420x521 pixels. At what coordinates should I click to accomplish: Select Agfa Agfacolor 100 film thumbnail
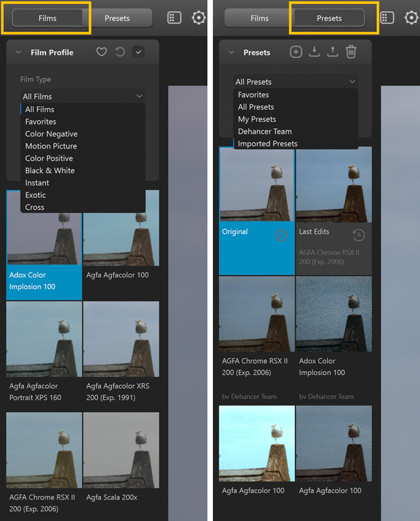(121, 239)
